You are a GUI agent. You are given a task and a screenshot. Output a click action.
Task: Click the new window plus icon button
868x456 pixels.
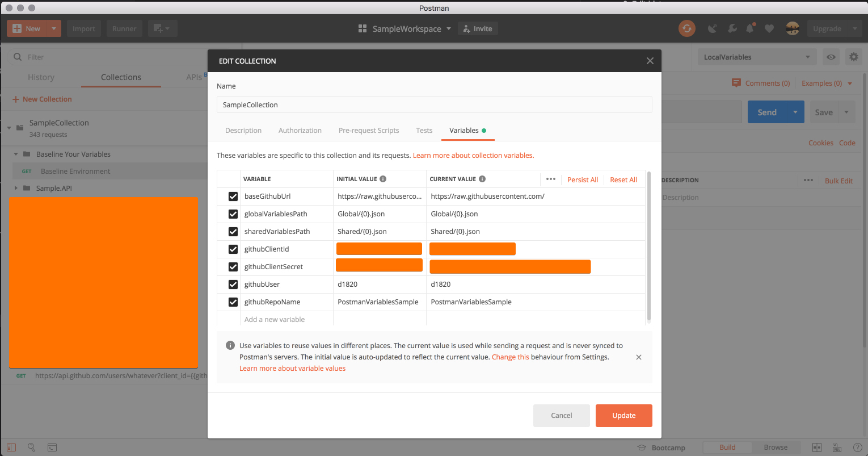[x=163, y=28]
